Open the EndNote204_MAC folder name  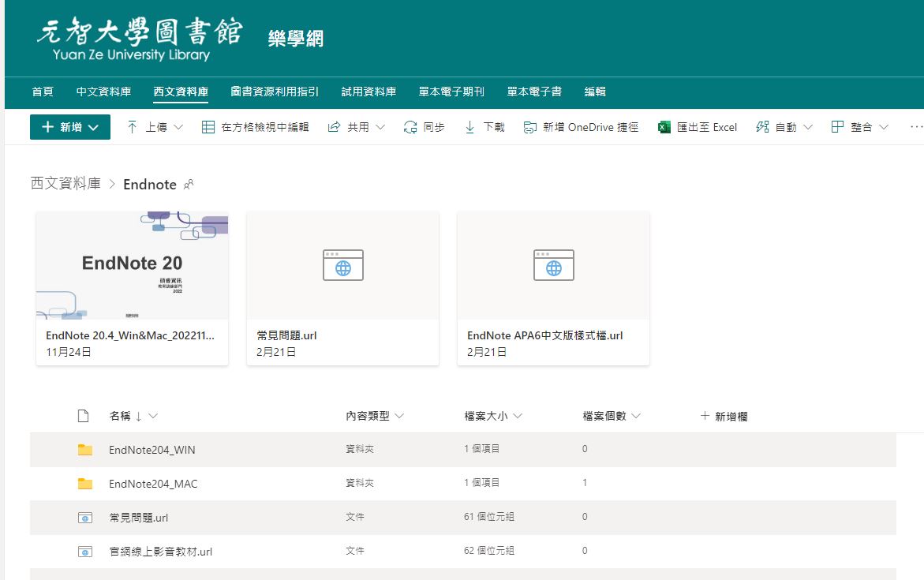point(153,484)
